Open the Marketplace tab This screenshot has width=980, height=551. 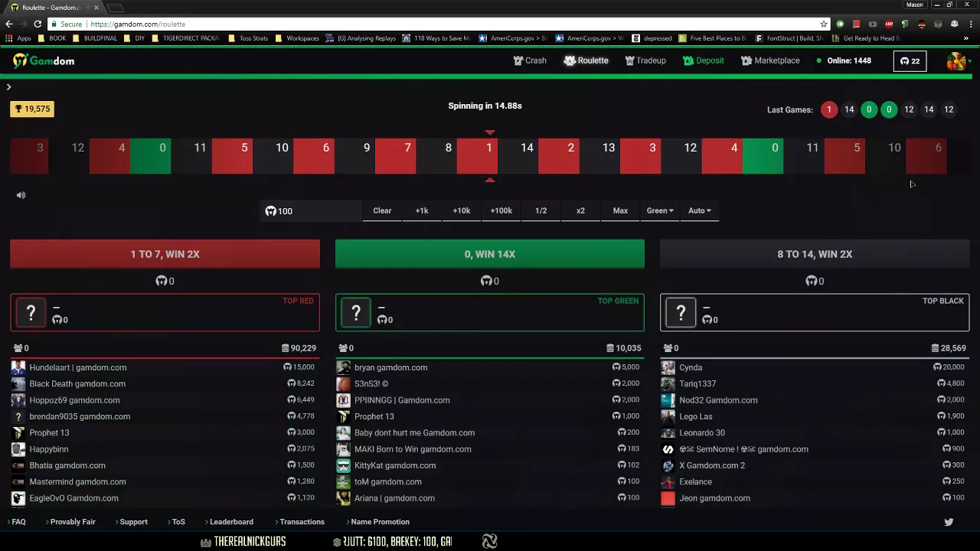(770, 60)
